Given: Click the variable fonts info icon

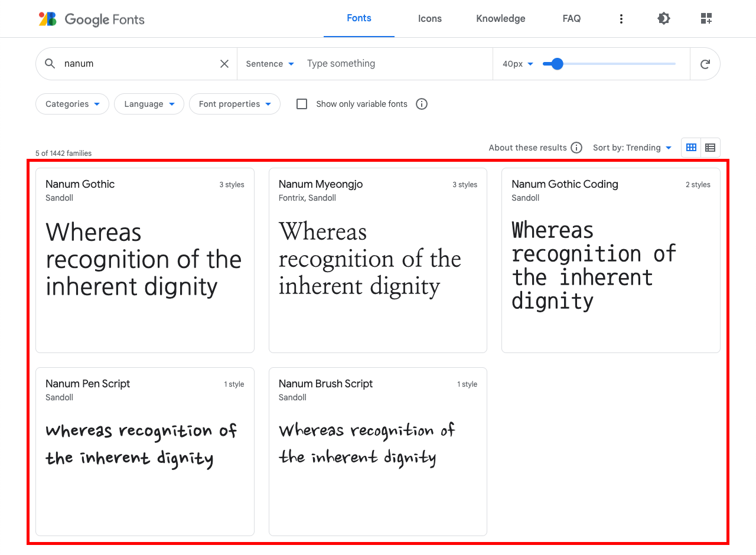Looking at the screenshot, I should [x=422, y=104].
